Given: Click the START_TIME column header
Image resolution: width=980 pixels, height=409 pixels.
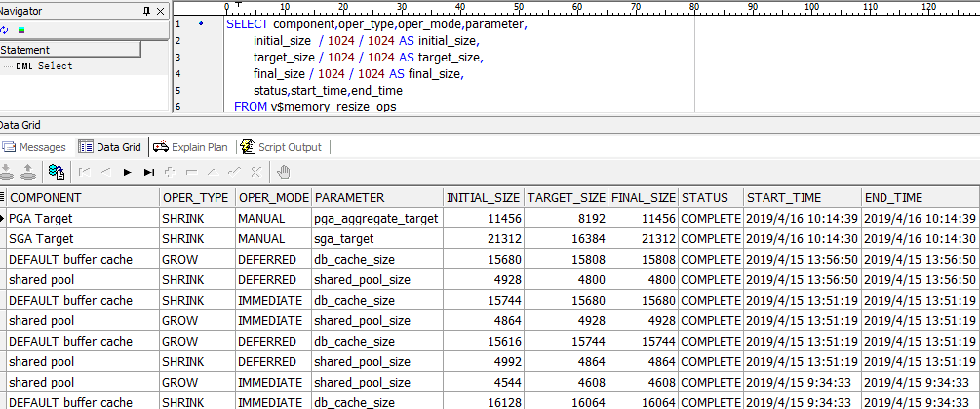Looking at the screenshot, I should click(802, 197).
